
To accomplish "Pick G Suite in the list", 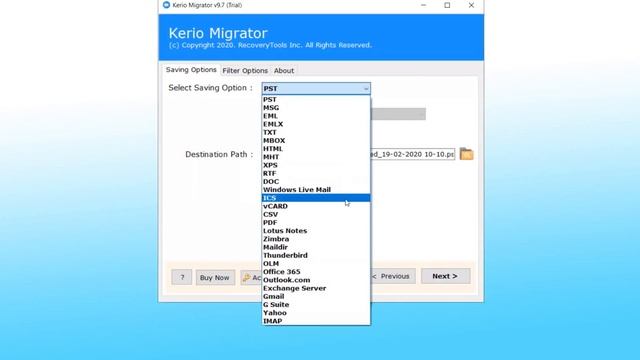I will coord(316,304).
